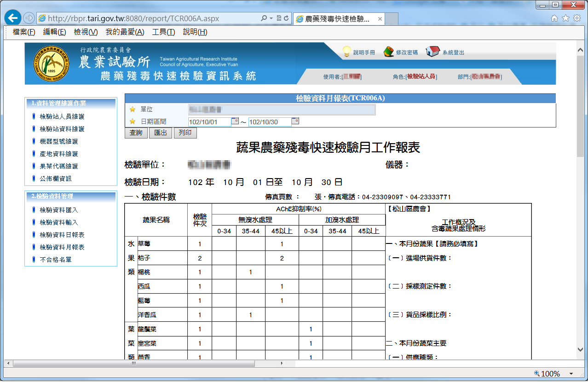Image resolution: width=588 pixels, height=382 pixels.
Task: Click the browser back arrow button
Action: pyautogui.click(x=13, y=18)
